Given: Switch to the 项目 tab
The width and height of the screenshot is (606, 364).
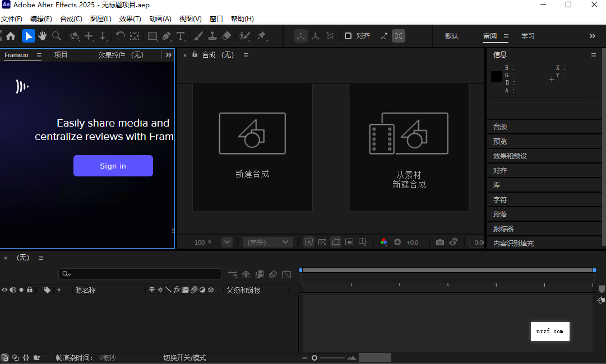Looking at the screenshot, I should pyautogui.click(x=61, y=55).
